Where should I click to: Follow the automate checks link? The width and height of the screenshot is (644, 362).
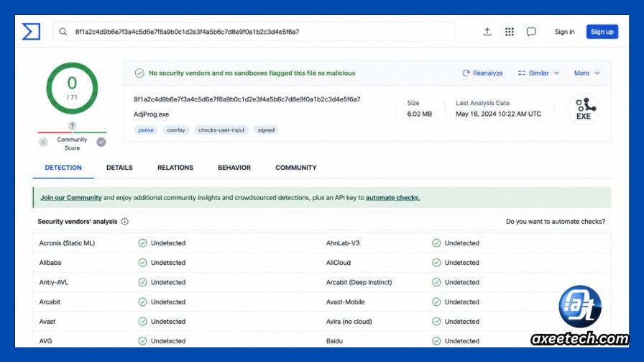tap(392, 198)
